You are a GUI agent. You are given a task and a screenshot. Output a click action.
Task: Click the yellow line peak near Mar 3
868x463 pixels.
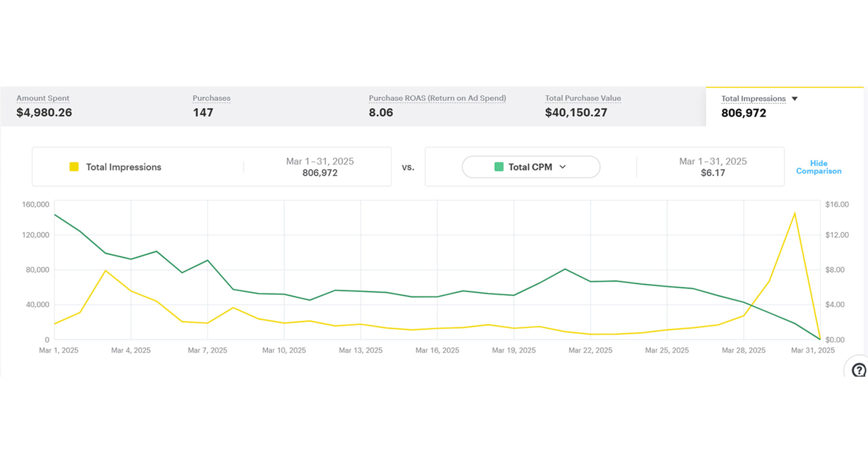coord(105,271)
